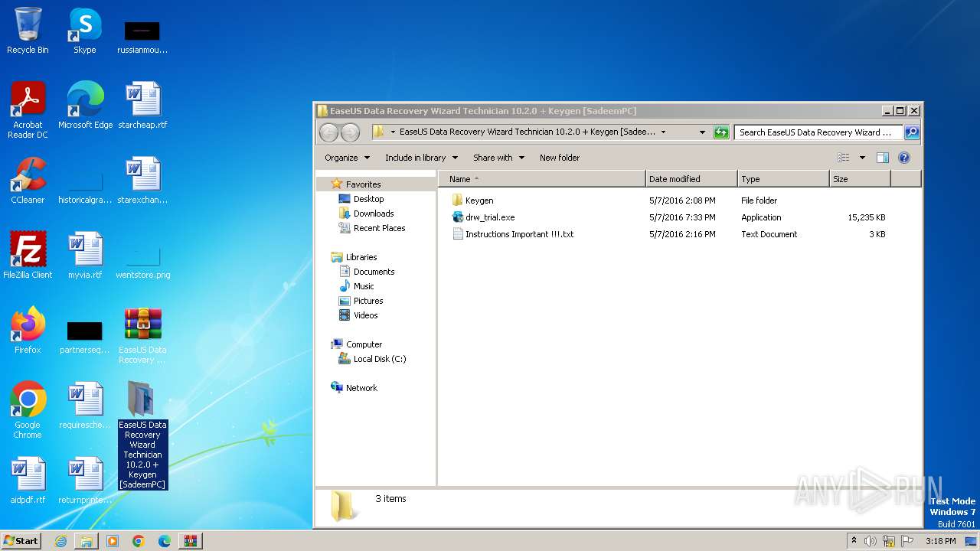This screenshot has height=551, width=980.
Task: Launch Skype from the desktop
Action: 84,31
